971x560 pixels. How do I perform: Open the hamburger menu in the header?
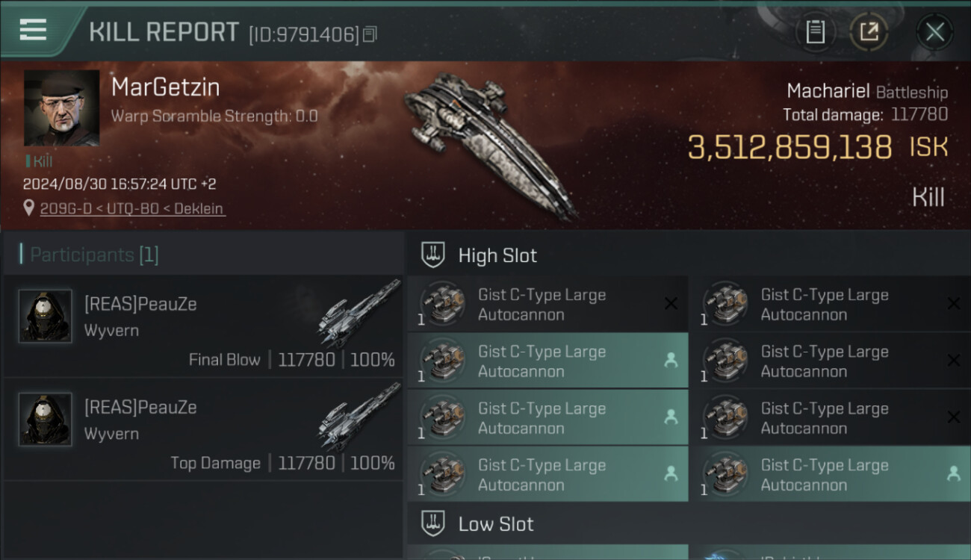(x=33, y=30)
